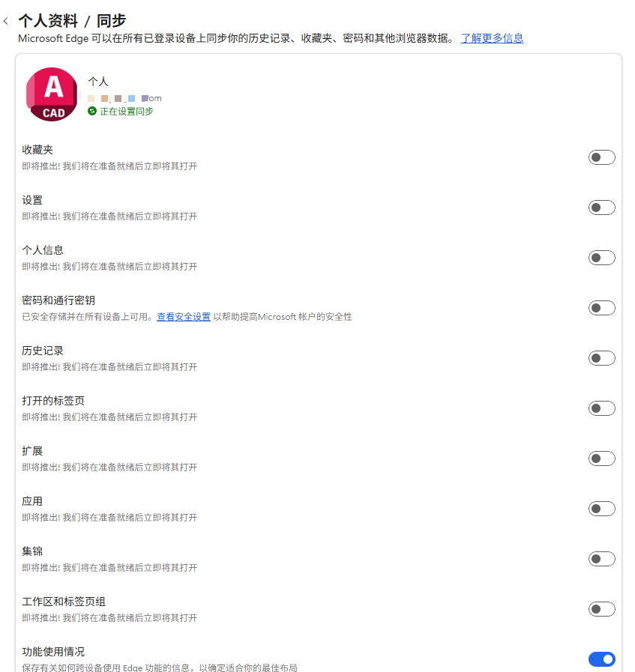Turn on 集锦 syncing
The height and width of the screenshot is (672, 635).
click(601, 558)
